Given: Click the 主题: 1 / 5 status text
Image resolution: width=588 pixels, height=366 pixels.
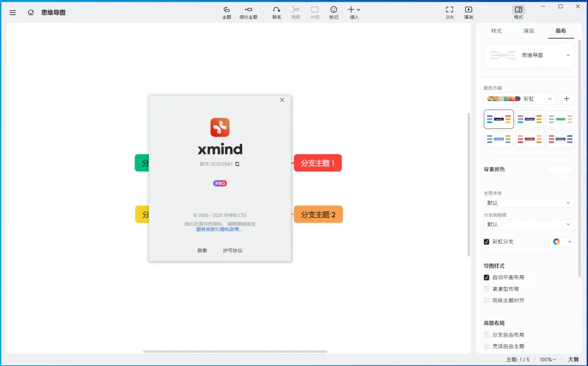Looking at the screenshot, I should click(518, 359).
